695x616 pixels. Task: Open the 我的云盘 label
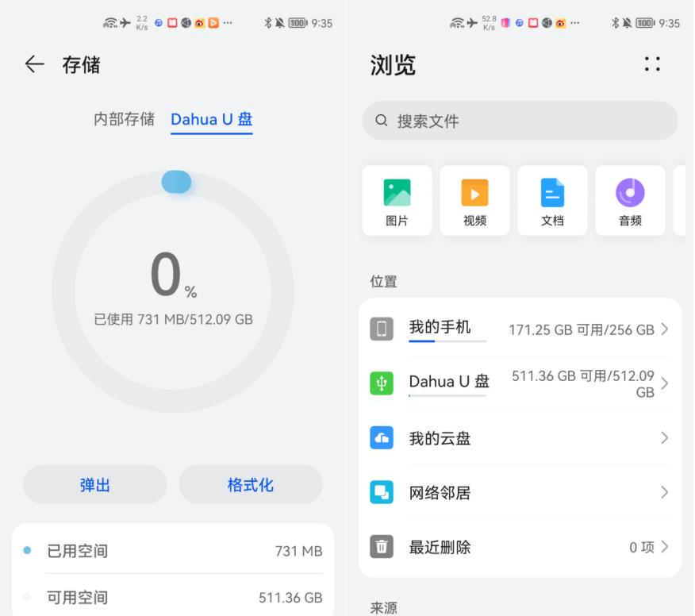click(x=440, y=438)
